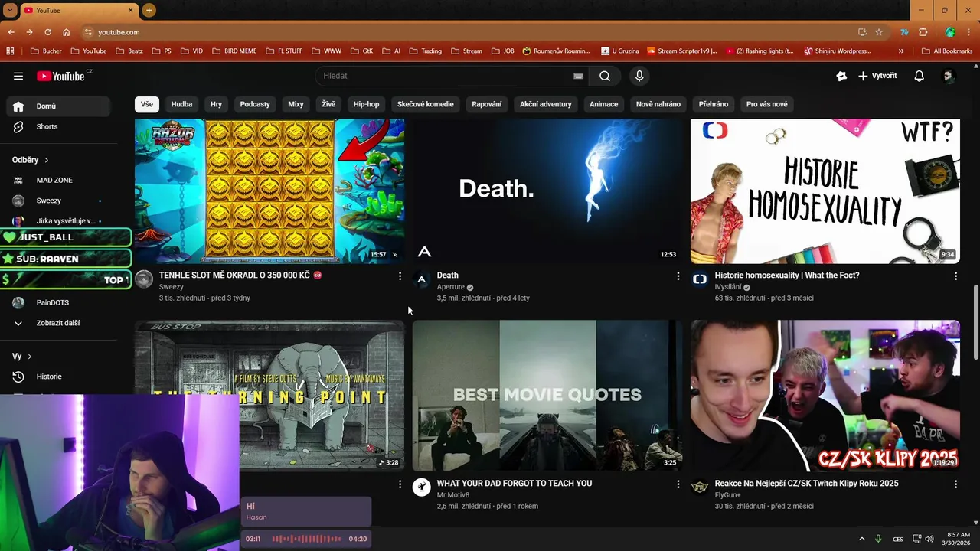This screenshot has width=980, height=551.
Task: Expand Zobrazit další in sidebar
Action: (58, 323)
